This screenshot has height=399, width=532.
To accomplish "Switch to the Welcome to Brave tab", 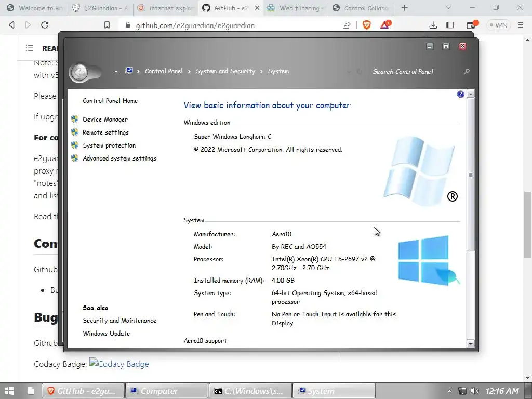I will pyautogui.click(x=35, y=8).
